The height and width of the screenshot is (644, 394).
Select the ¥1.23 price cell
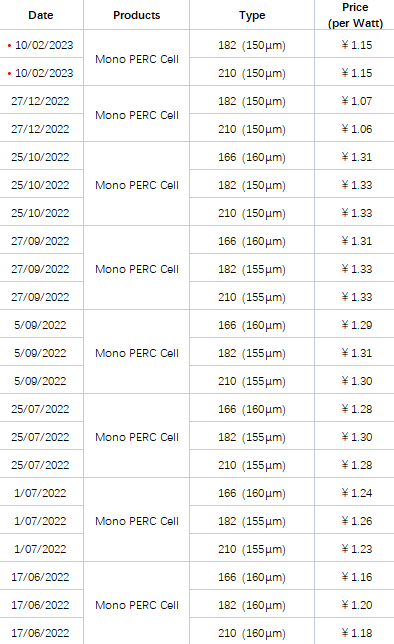(357, 549)
